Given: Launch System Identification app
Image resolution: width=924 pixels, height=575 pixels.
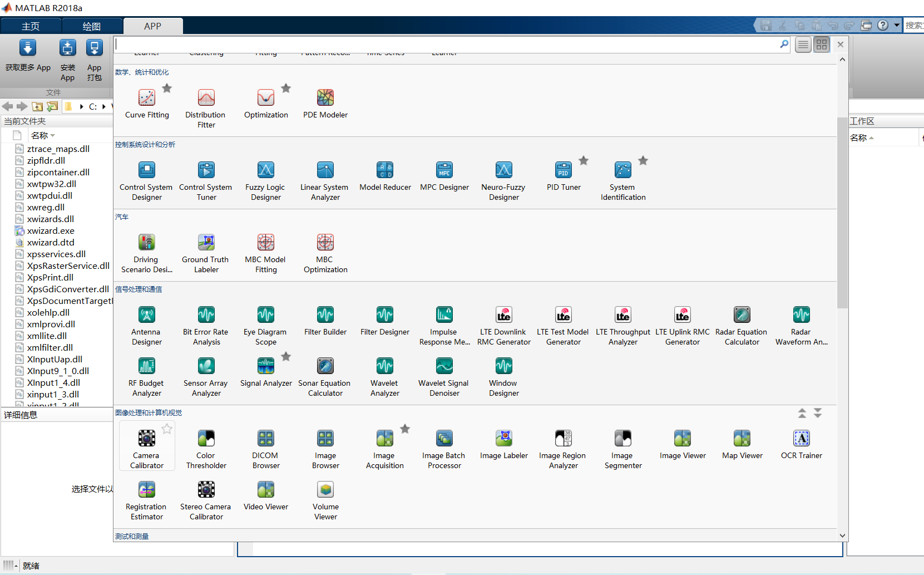Looking at the screenshot, I should pos(623,181).
